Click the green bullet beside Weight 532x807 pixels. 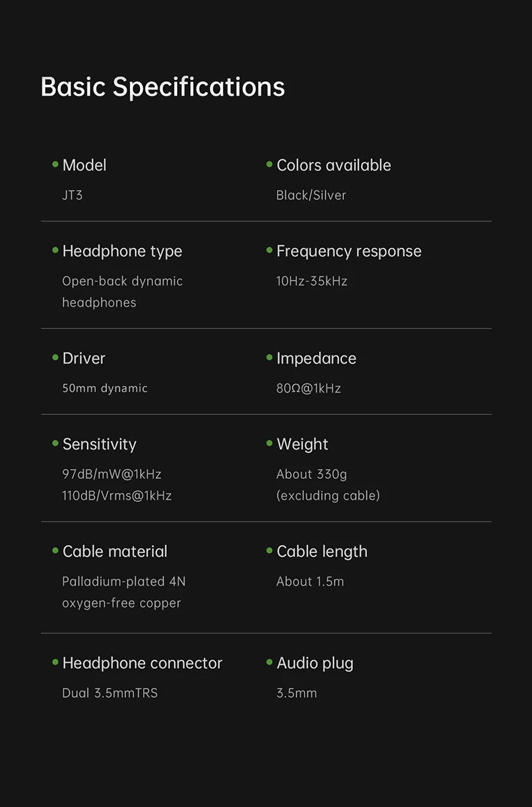pos(269,443)
